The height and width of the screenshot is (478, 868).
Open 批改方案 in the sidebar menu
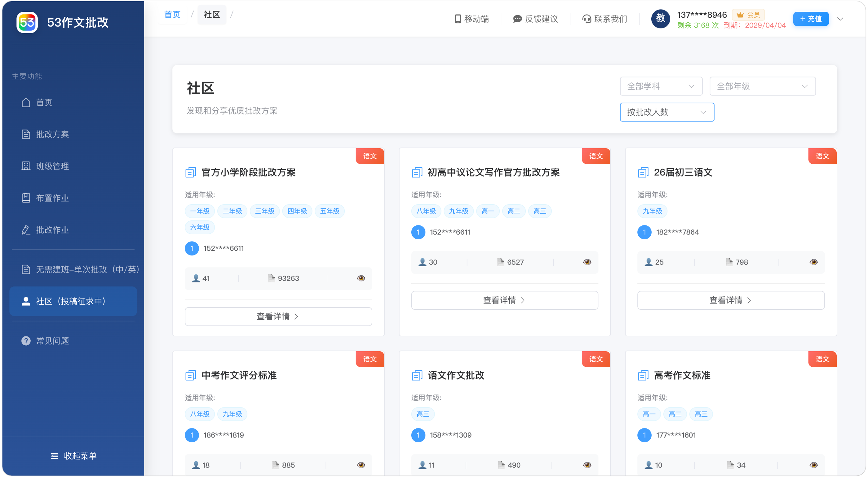73,135
